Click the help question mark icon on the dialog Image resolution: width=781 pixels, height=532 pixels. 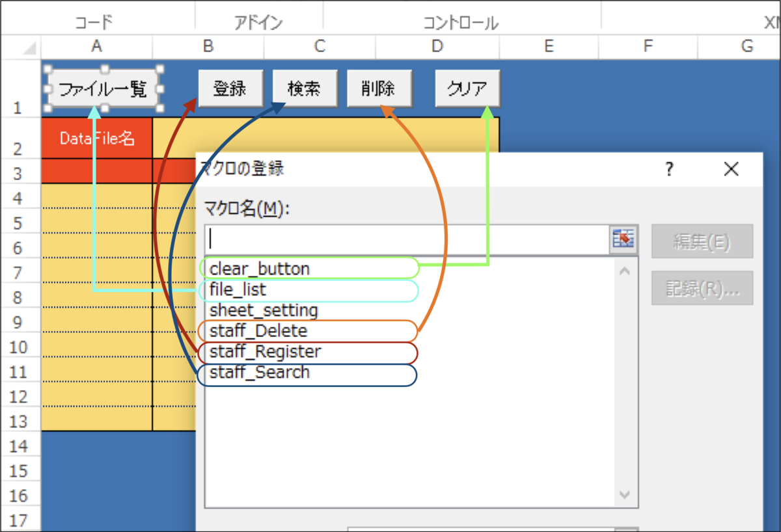[668, 169]
